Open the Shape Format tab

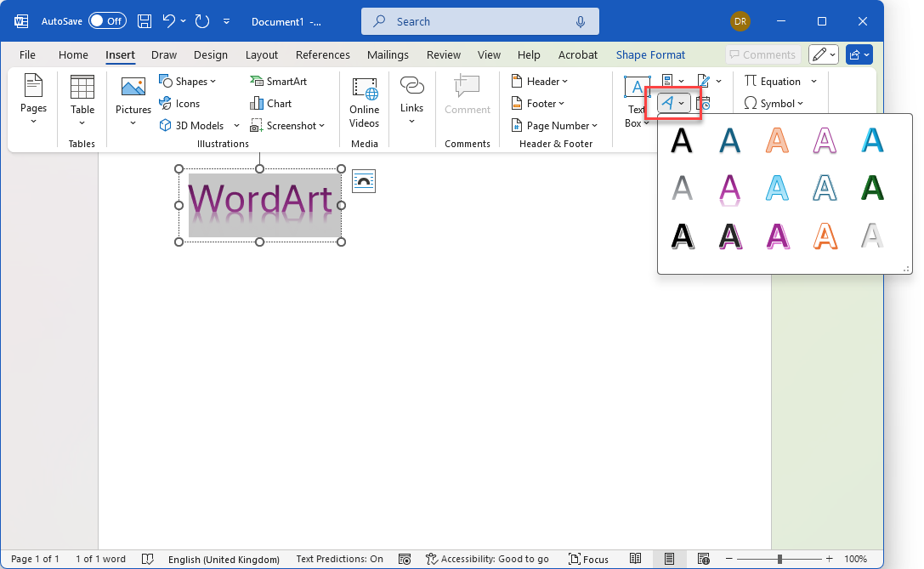pyautogui.click(x=650, y=54)
